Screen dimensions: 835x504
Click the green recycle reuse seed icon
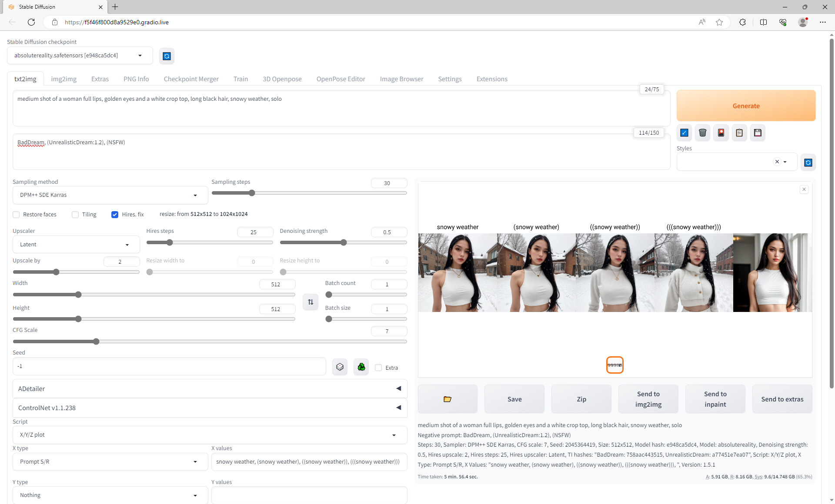361,367
